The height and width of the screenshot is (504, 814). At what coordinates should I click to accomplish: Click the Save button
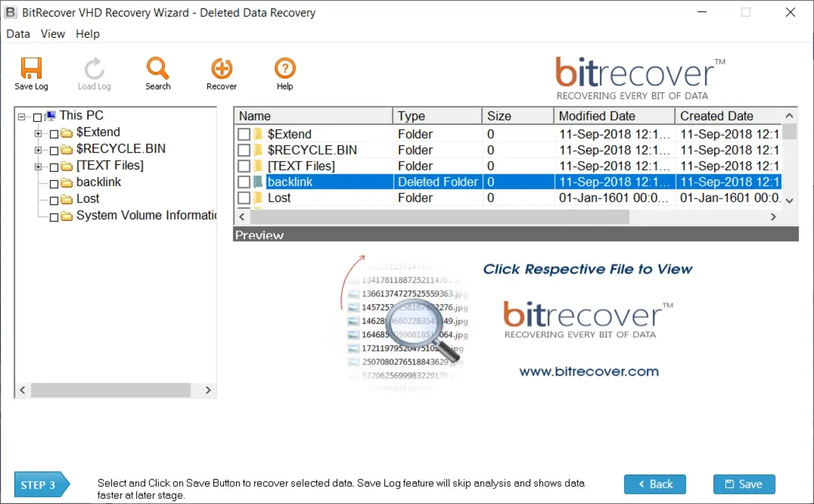coord(744,484)
